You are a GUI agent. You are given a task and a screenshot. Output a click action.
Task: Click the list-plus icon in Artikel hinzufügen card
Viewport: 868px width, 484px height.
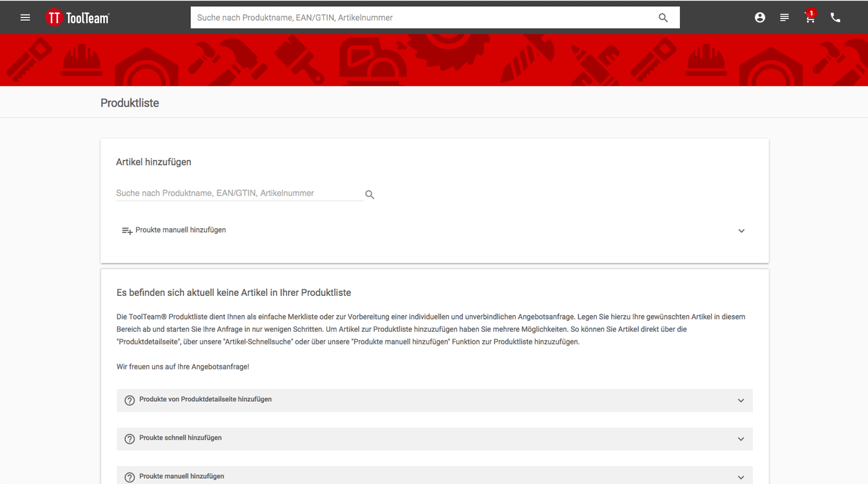tap(127, 231)
